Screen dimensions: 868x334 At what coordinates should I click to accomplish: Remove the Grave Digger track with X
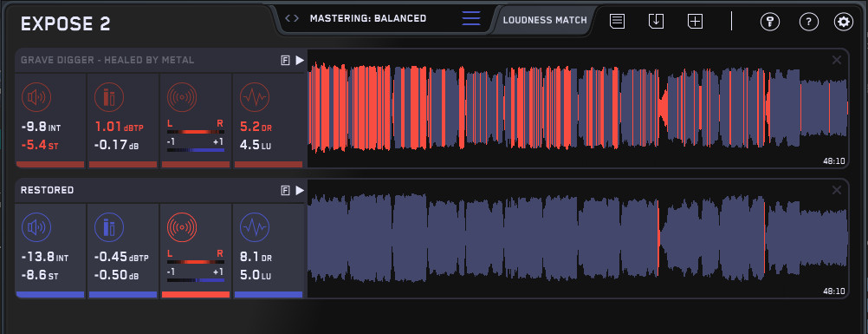(x=837, y=60)
